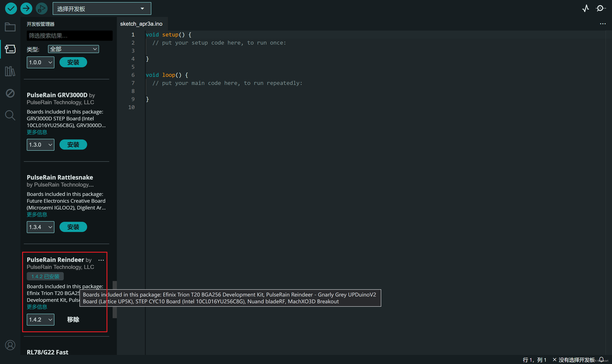Open the 选择开发板 board selector dropdown
Viewport: 612px width, 364px height.
click(102, 8)
